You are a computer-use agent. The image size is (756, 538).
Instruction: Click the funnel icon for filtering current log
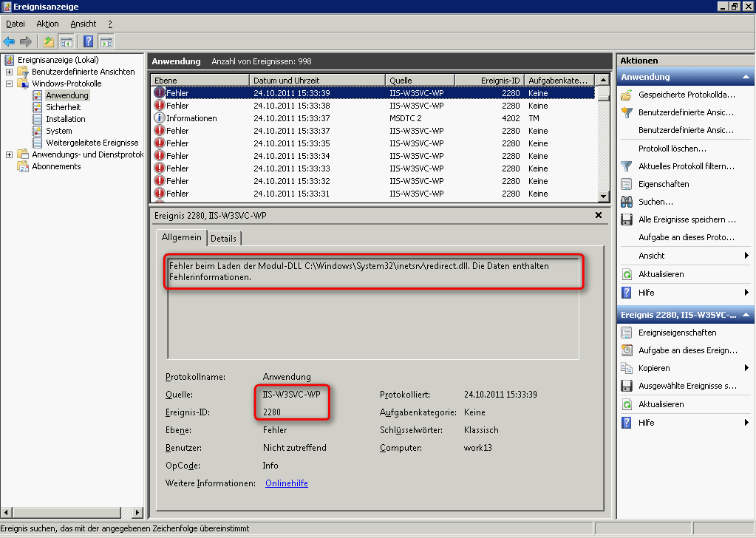[x=627, y=166]
